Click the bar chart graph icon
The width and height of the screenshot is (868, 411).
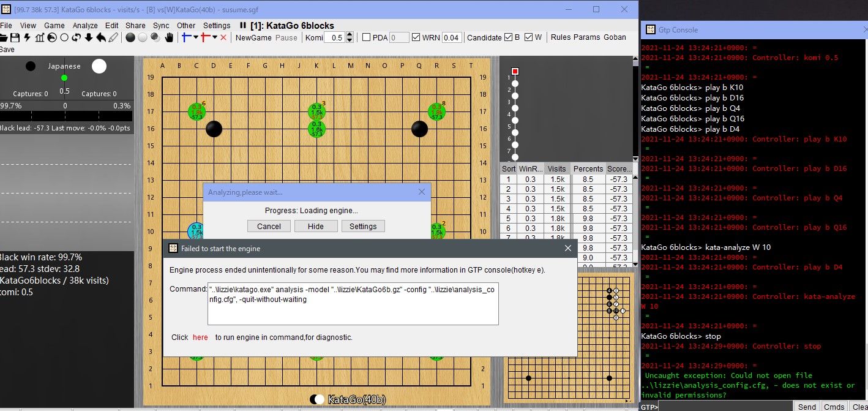click(x=40, y=38)
